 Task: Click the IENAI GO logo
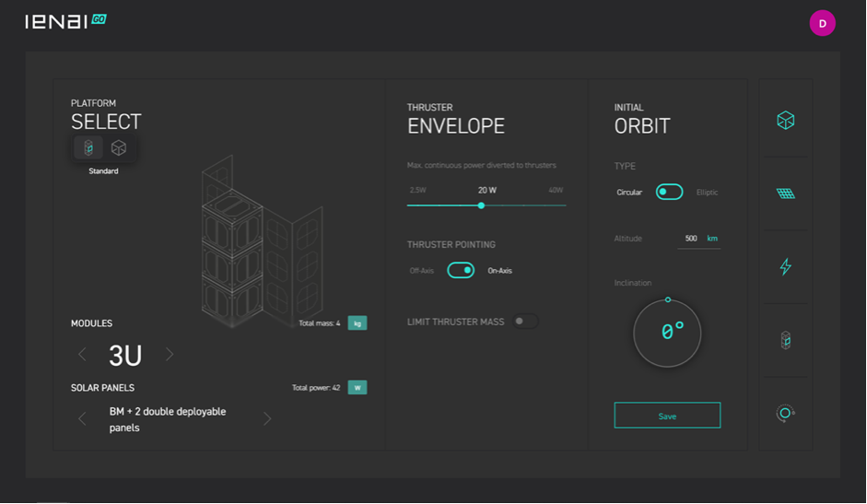click(x=65, y=21)
